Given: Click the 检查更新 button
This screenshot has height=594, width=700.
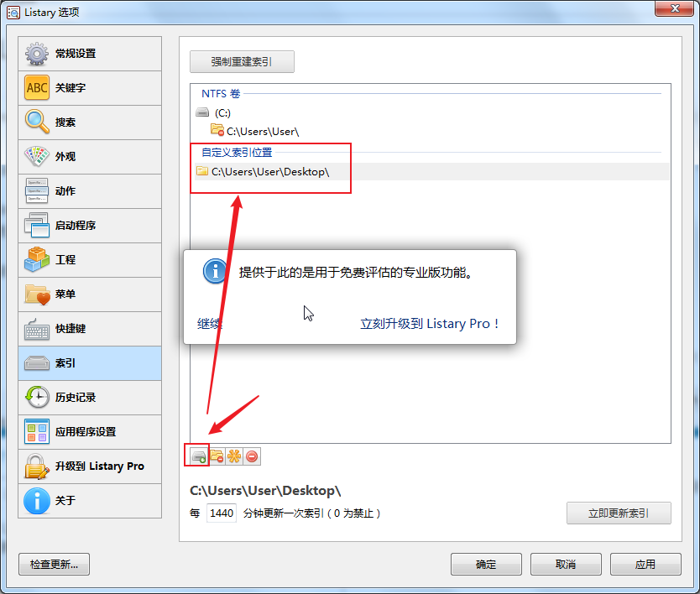Looking at the screenshot, I should (54, 565).
